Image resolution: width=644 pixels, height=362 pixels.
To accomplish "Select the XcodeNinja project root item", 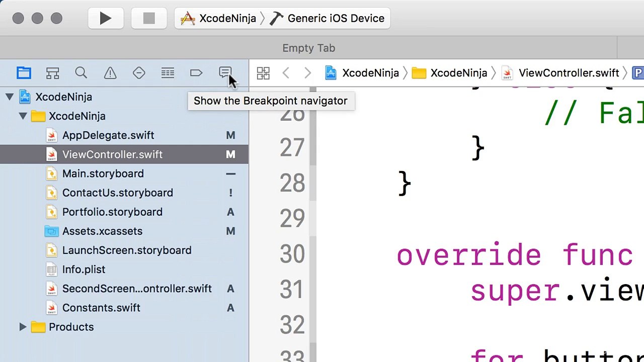I will click(x=63, y=97).
